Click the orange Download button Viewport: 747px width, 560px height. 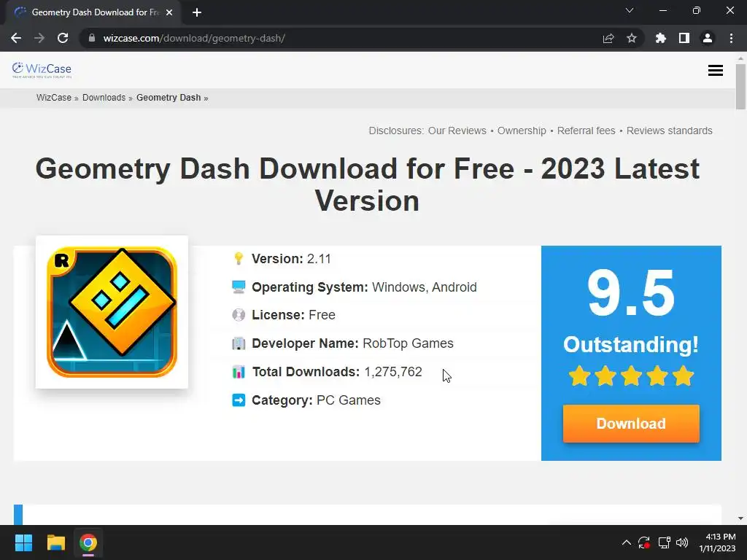coord(631,424)
